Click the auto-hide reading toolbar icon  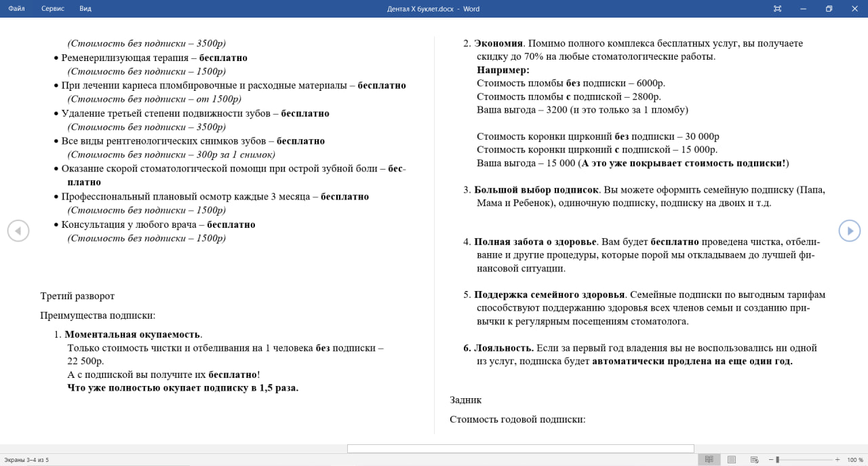point(777,9)
